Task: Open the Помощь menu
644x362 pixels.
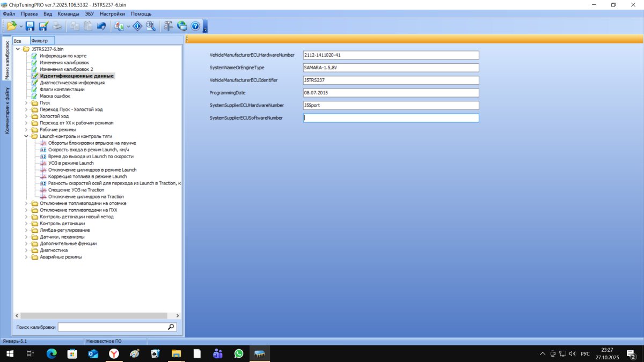Action: coord(141,13)
